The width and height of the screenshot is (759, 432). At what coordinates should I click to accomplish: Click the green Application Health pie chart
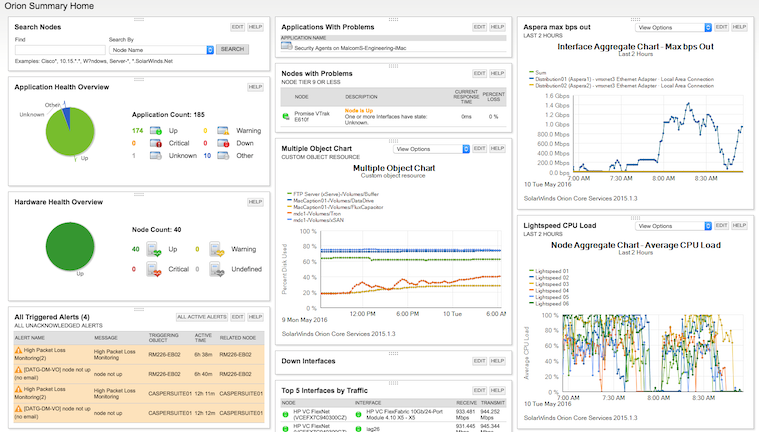[x=70, y=131]
